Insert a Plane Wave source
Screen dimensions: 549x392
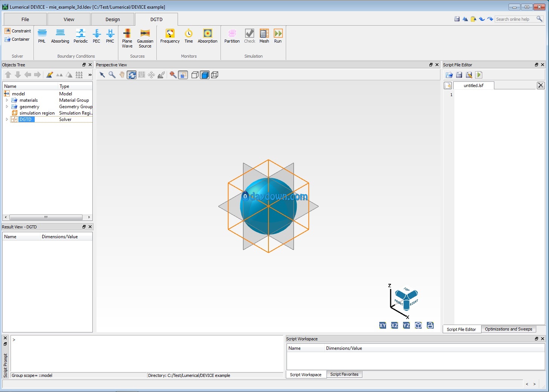coord(127,38)
